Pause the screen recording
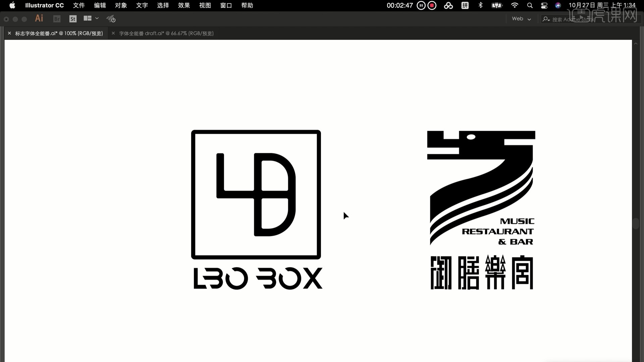The image size is (644, 362). [421, 5]
